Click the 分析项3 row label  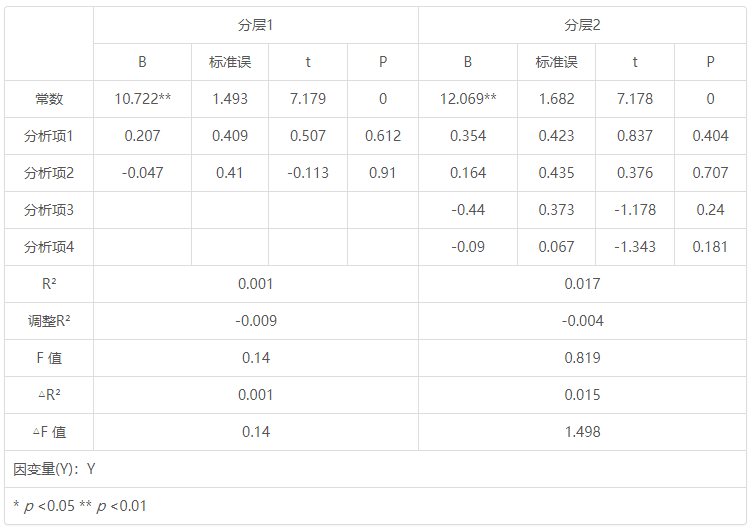49,210
